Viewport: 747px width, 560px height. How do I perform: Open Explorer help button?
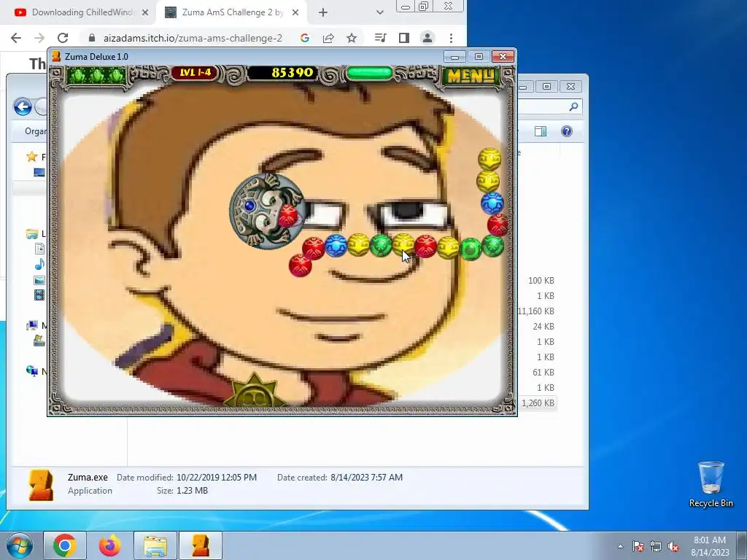[x=566, y=131]
